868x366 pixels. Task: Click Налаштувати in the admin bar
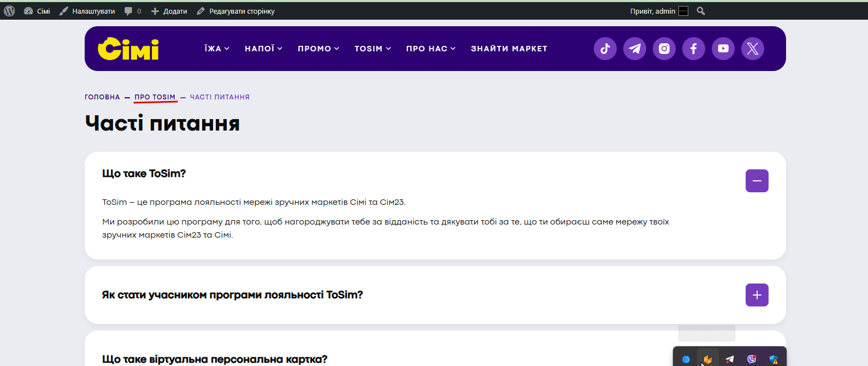click(87, 11)
